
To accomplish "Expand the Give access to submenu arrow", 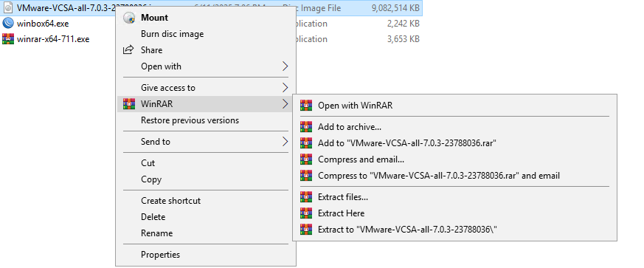I will pos(285,88).
